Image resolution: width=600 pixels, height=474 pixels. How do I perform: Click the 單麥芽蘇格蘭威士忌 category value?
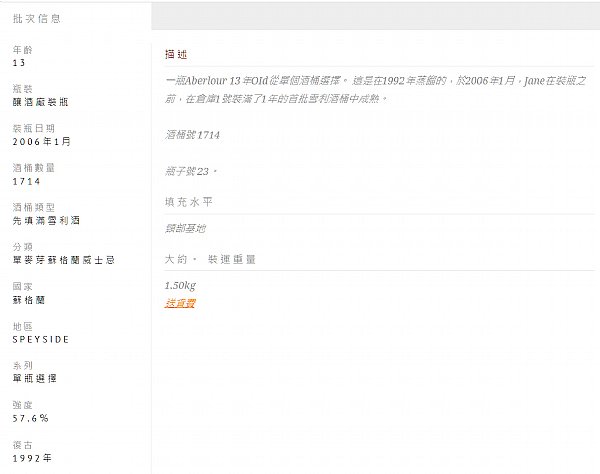pyautogui.click(x=64, y=260)
